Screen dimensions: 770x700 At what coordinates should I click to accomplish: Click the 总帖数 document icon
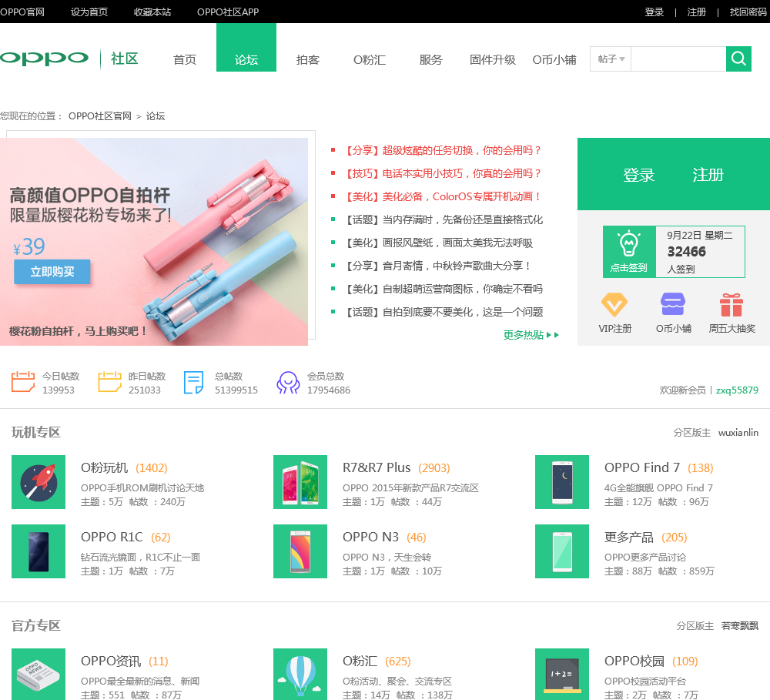click(193, 383)
